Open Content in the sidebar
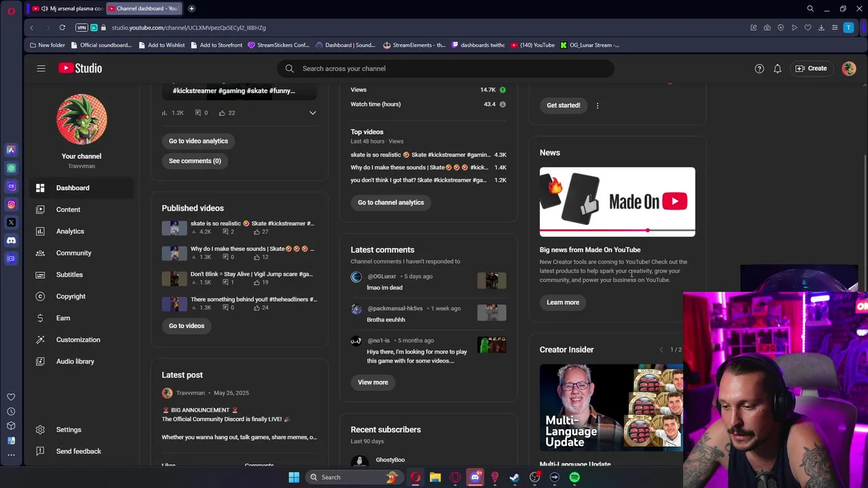868x488 pixels. (81, 209)
